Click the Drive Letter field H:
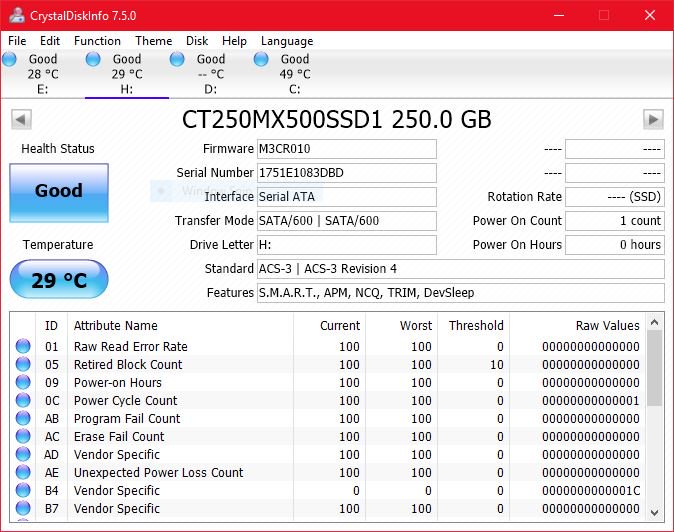The height and width of the screenshot is (532, 674). point(346,245)
